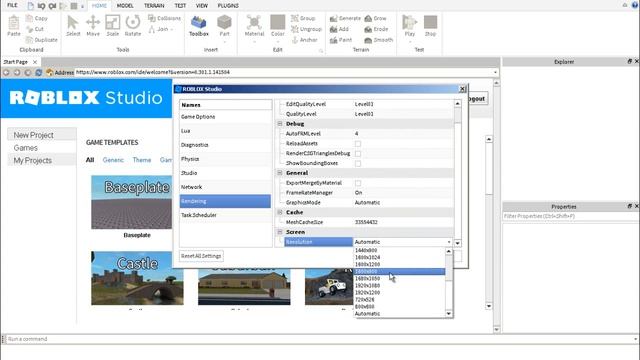This screenshot has width=640, height=360.
Task: Collapse the Screen section
Action: [x=280, y=232]
